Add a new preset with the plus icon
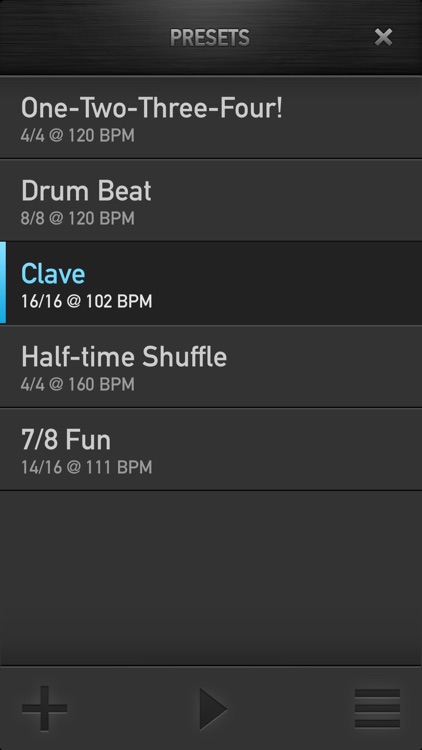Image resolution: width=422 pixels, height=750 pixels. click(x=44, y=708)
